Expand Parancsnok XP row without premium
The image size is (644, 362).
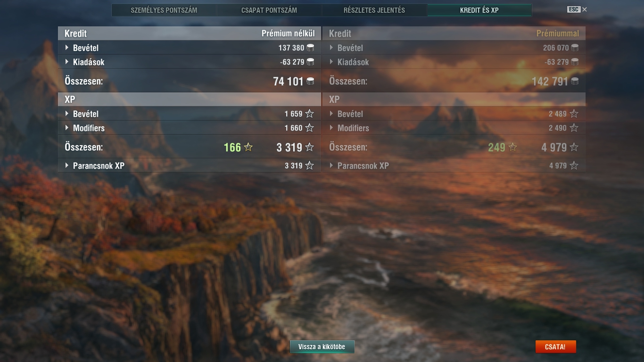(x=190, y=165)
